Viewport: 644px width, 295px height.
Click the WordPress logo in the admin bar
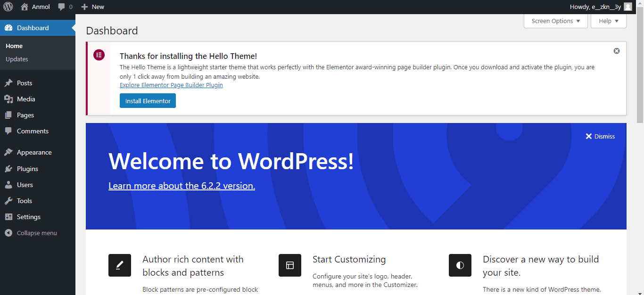pos(8,7)
